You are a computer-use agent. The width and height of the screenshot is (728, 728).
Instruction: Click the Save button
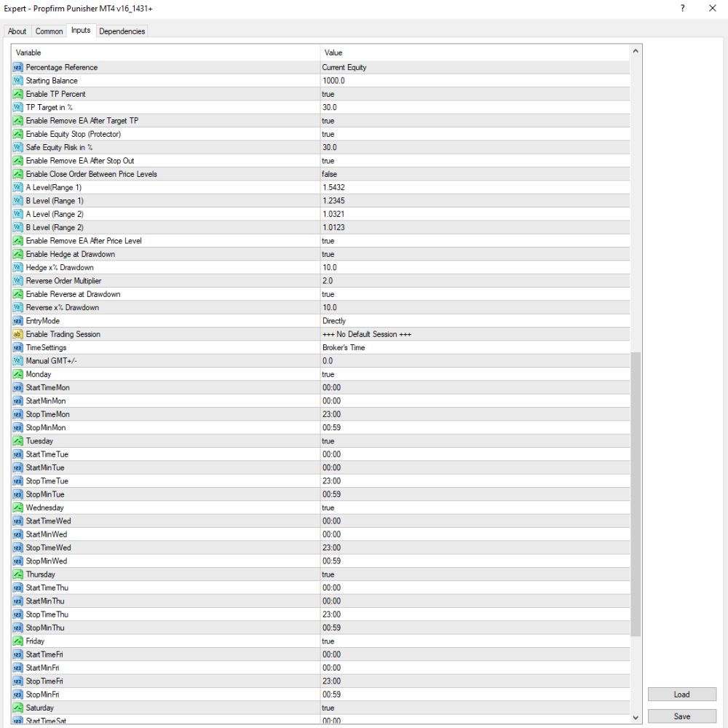click(x=681, y=716)
